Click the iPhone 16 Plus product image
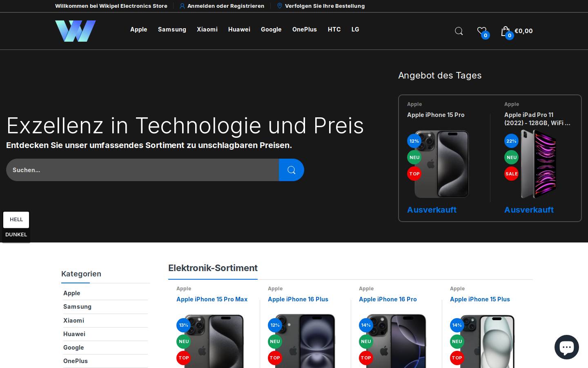Image resolution: width=588 pixels, height=368 pixels. (x=305, y=341)
